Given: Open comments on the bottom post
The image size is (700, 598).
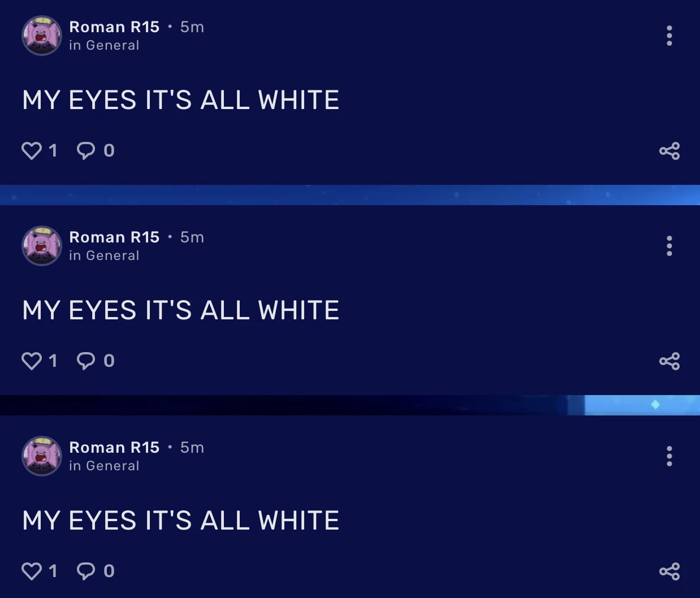Looking at the screenshot, I should tap(85, 571).
